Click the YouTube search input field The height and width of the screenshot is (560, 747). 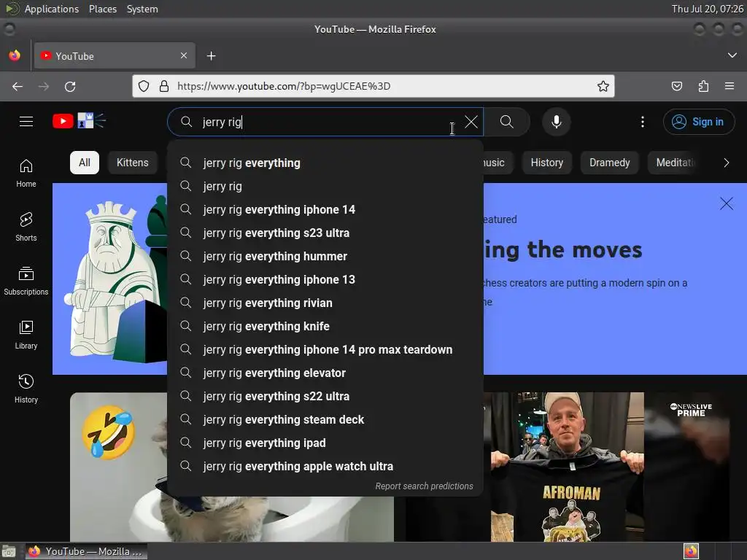(325, 122)
